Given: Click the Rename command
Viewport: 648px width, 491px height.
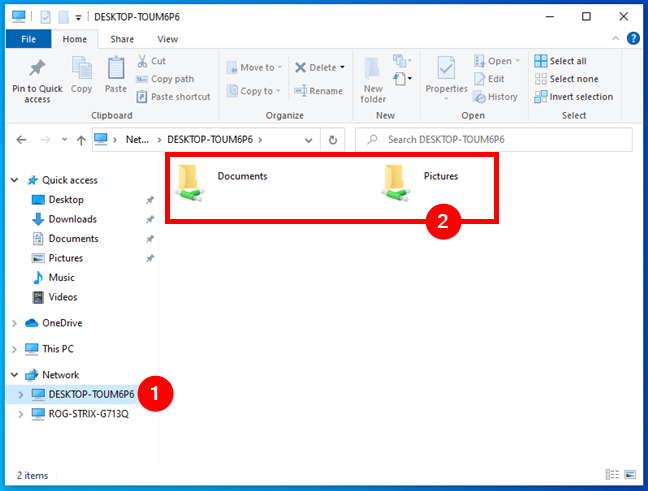Looking at the screenshot, I should pos(318,91).
